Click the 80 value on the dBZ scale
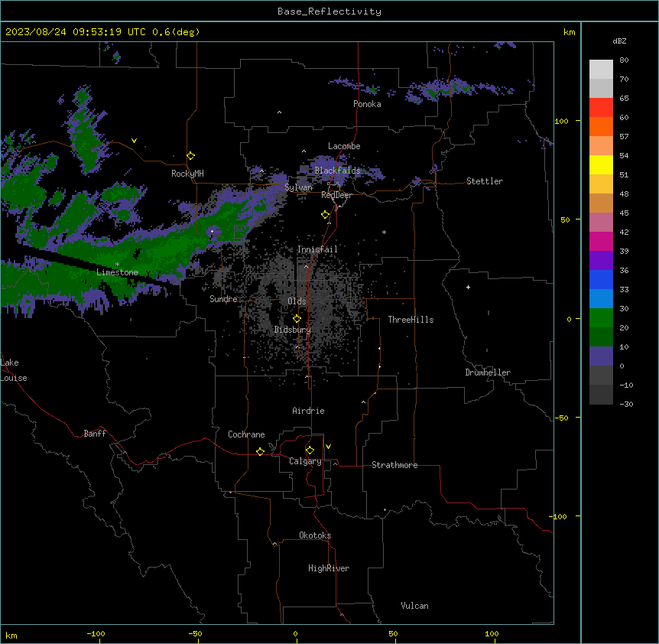This screenshot has width=659, height=644. click(x=624, y=60)
